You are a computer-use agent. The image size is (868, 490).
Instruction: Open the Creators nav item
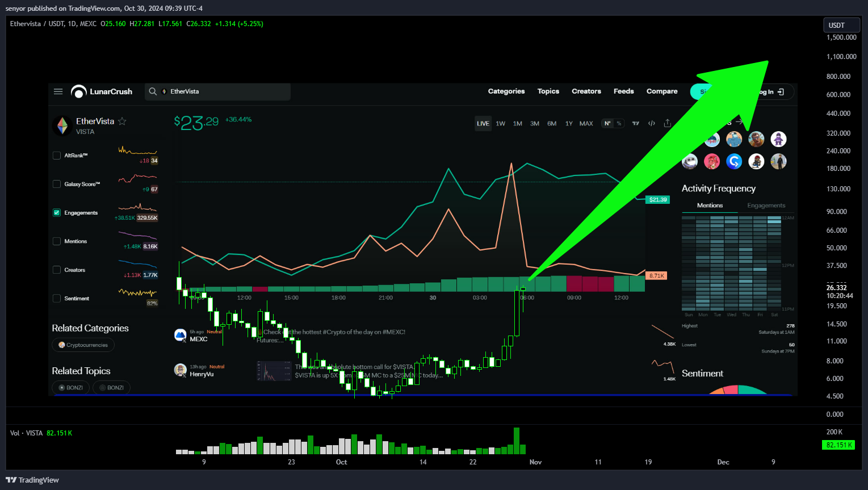click(586, 91)
